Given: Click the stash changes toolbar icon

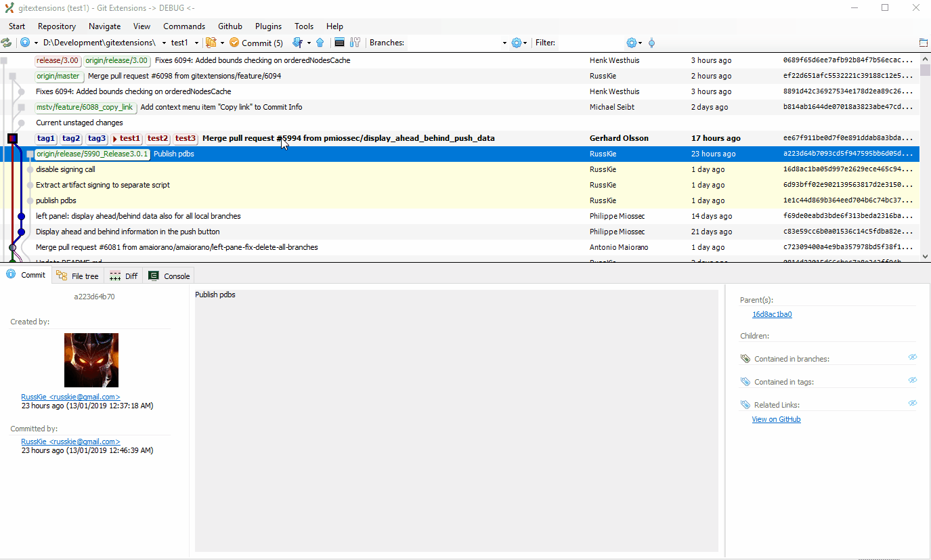Looking at the screenshot, I should click(211, 42).
